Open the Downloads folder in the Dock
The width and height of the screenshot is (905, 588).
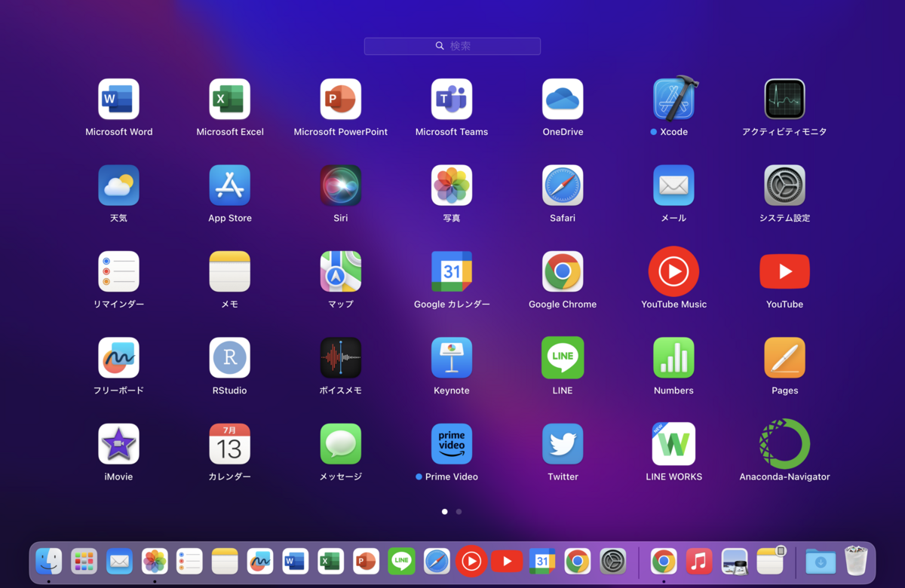(x=821, y=561)
